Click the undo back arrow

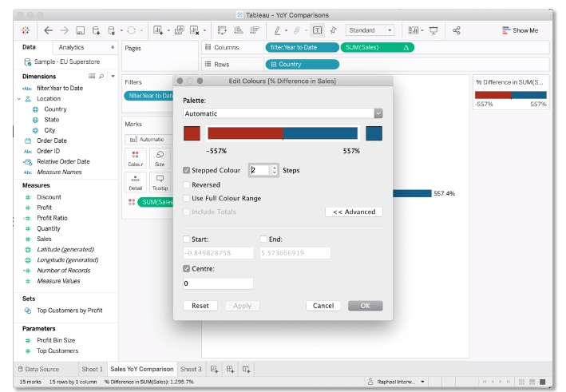click(x=48, y=30)
